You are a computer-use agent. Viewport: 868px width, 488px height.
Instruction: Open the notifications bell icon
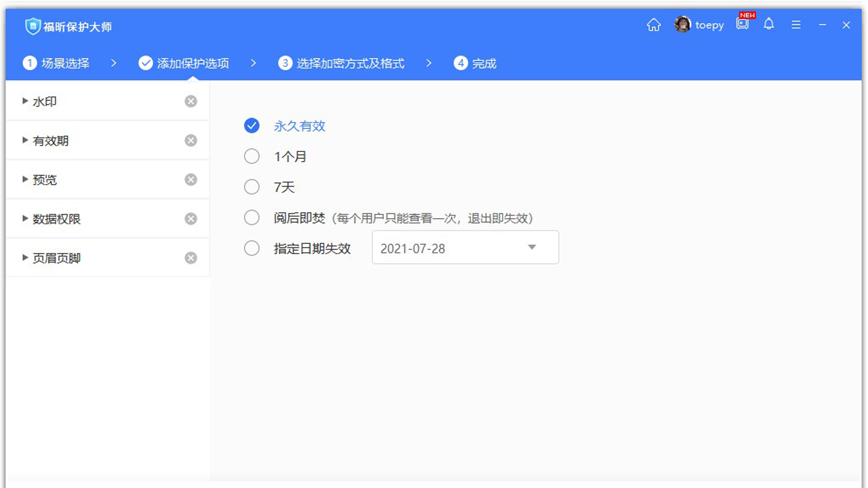(x=768, y=24)
